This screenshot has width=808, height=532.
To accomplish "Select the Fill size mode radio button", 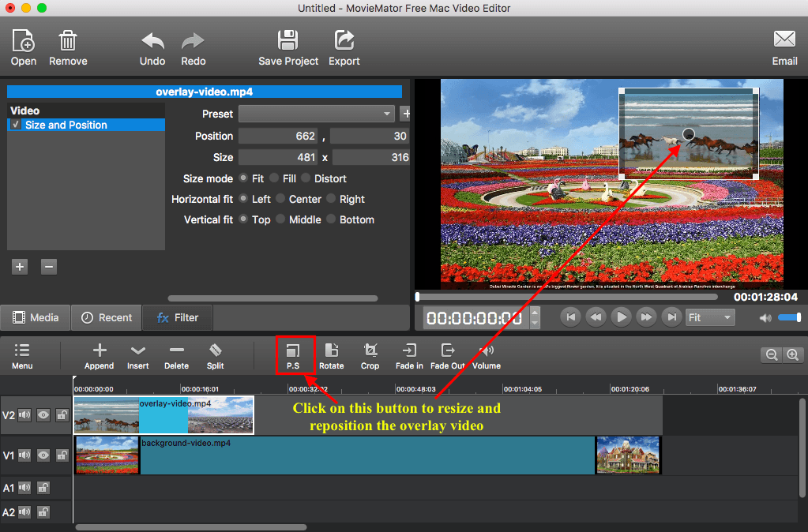I will click(x=274, y=178).
